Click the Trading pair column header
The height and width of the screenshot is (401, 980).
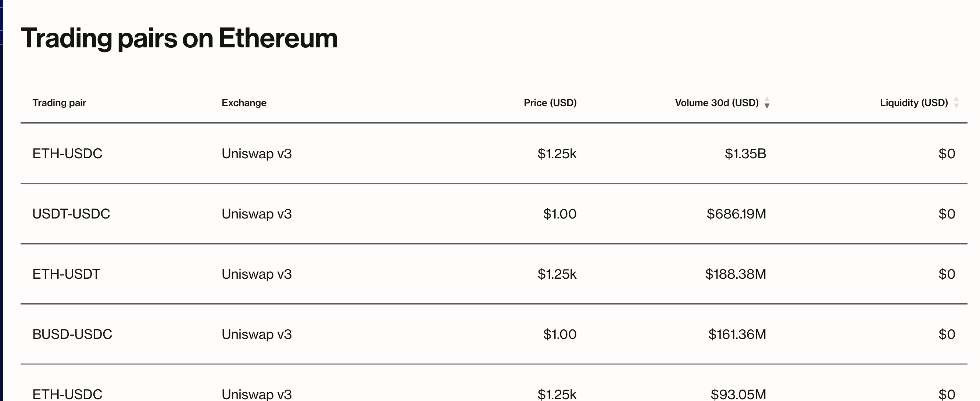point(59,102)
